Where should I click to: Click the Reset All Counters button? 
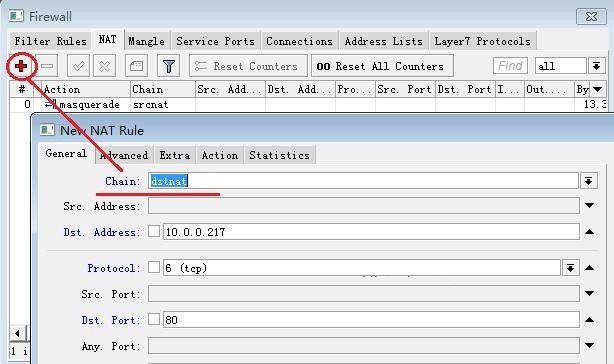(x=382, y=66)
